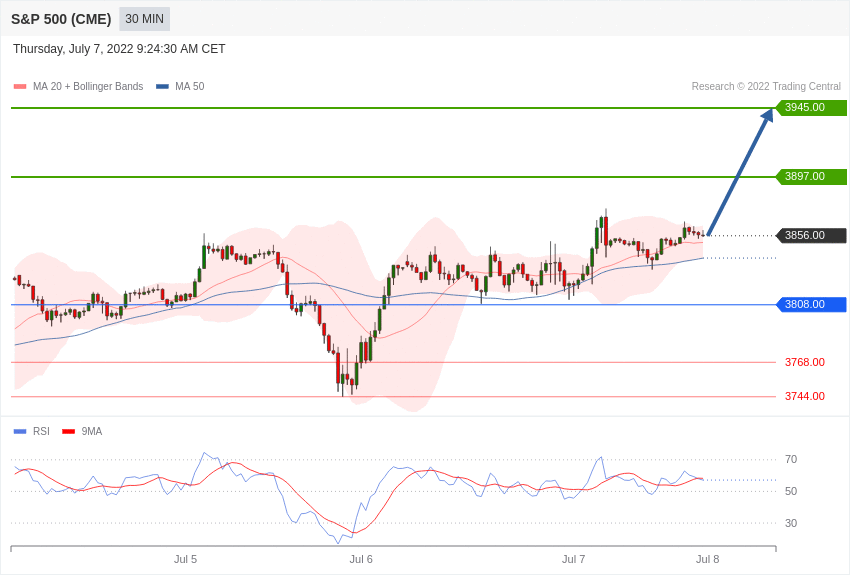This screenshot has width=850, height=576.
Task: Click the blue upward arrow head
Action: point(767,116)
